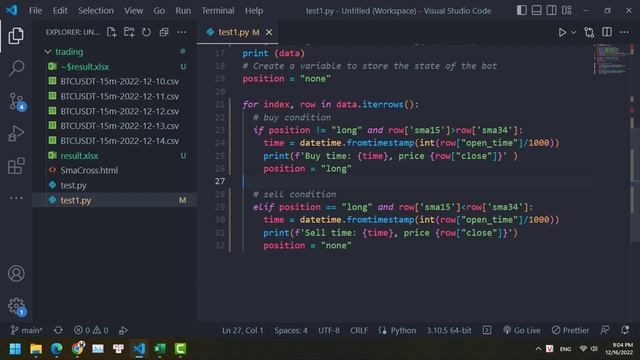Open the customize layout icon

tap(567, 10)
